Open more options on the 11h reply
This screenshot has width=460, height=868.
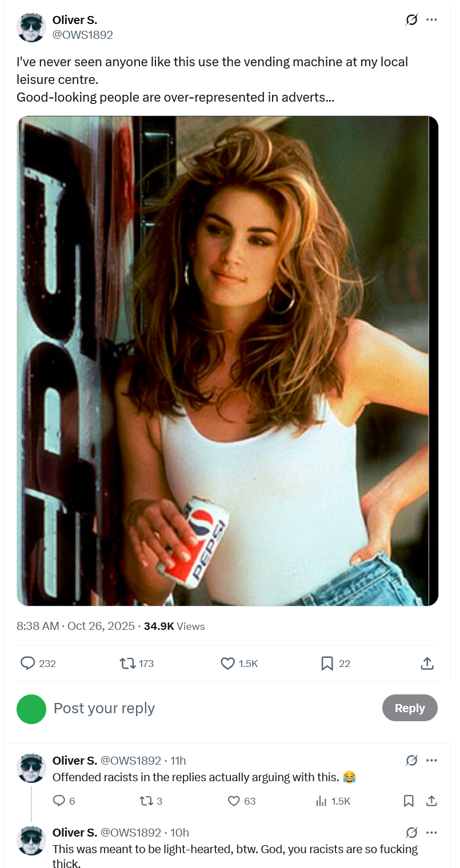point(431,761)
